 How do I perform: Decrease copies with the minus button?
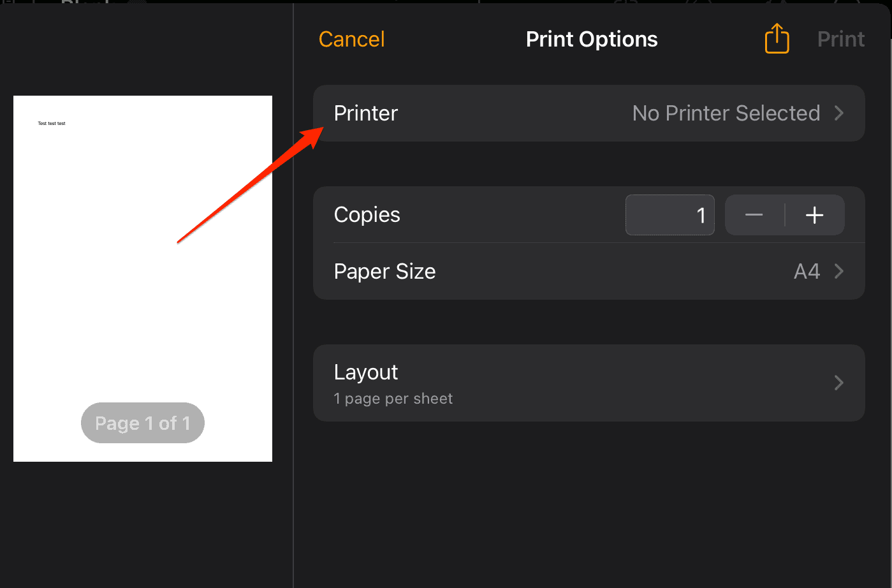(x=754, y=215)
